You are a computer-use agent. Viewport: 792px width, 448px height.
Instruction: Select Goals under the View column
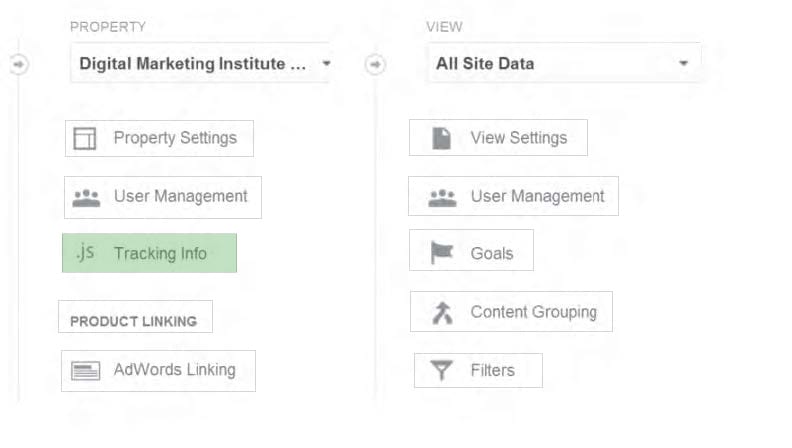pyautogui.click(x=471, y=250)
